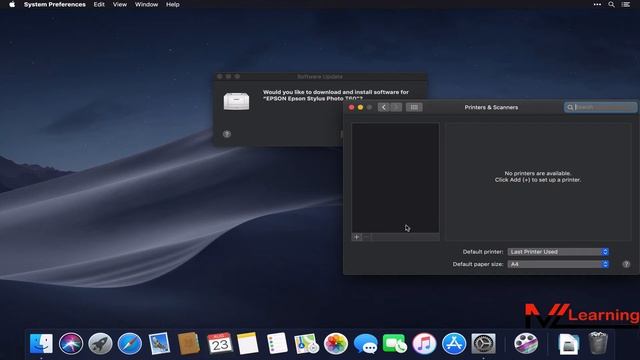Open System Preferences from the Dock
Viewport: 640px width, 360px height.
(484, 343)
